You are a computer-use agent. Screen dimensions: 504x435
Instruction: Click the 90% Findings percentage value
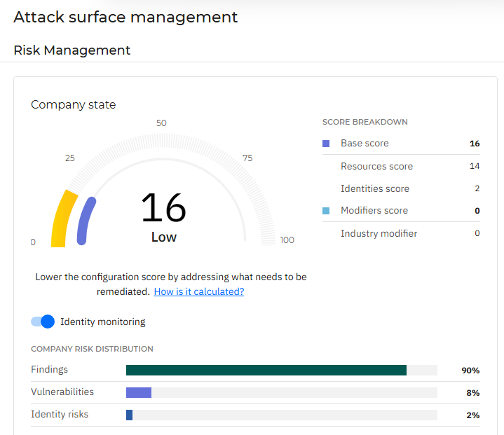(470, 371)
